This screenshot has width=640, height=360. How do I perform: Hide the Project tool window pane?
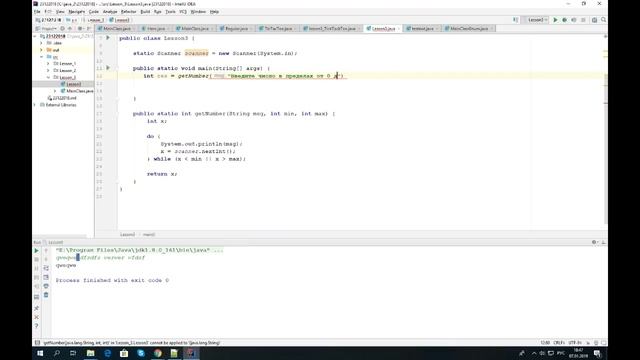pyautogui.click(x=89, y=29)
